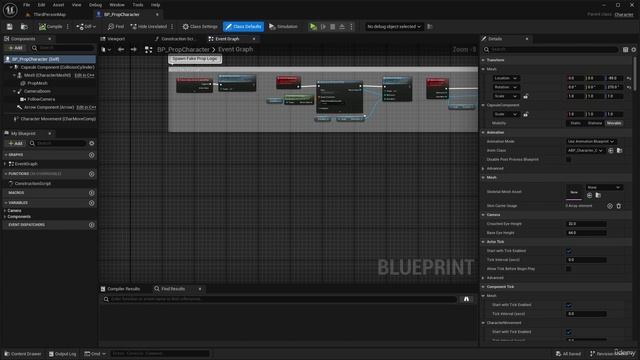Add a new macro with plus icon
Image resolution: width=640 pixels, height=360 pixels.
click(91, 193)
